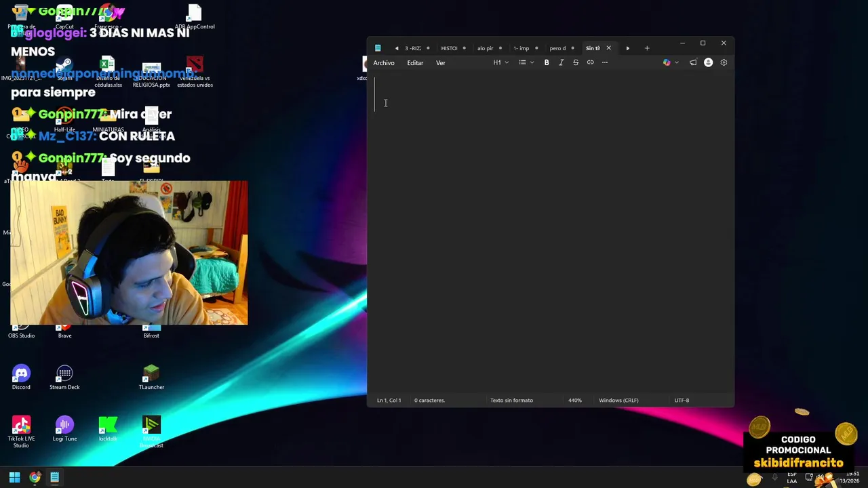
Task: Open Chrome from the taskbar
Action: tap(35, 477)
